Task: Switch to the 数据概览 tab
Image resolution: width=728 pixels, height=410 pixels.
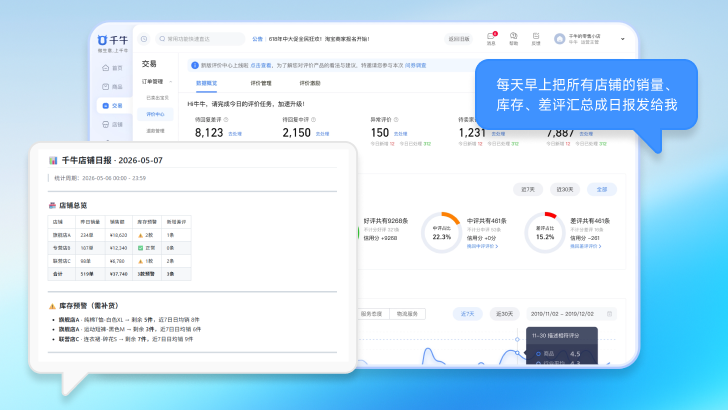Action: pos(206,83)
